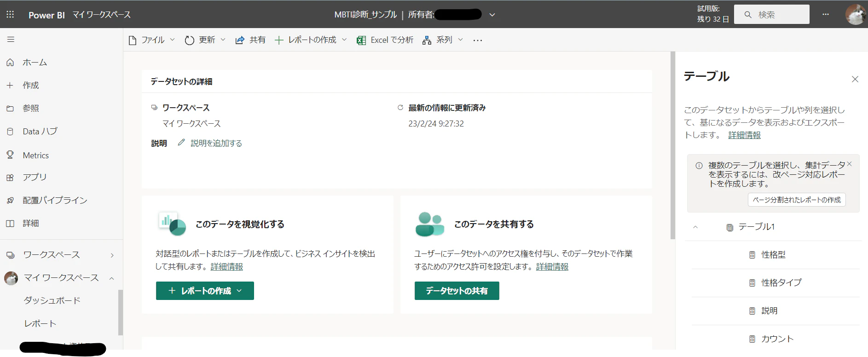This screenshot has height=357, width=868.
Task: Click the データセットの共有 button
Action: pyautogui.click(x=457, y=291)
